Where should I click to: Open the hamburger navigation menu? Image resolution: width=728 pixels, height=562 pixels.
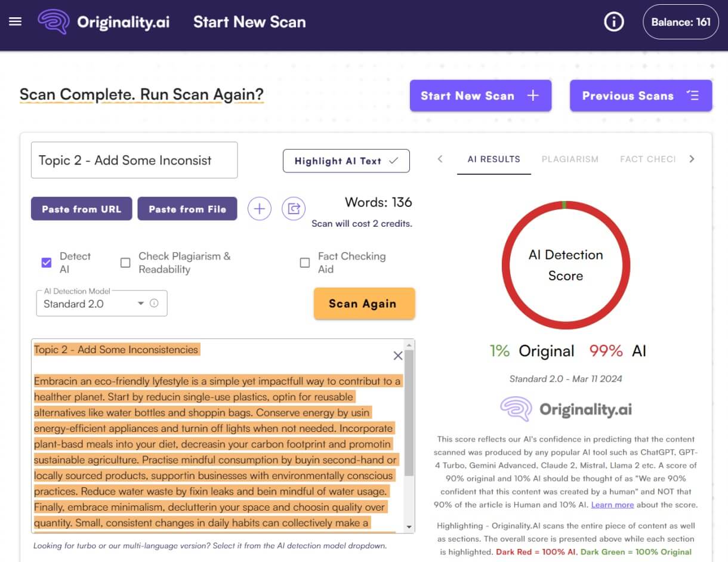[x=16, y=21]
